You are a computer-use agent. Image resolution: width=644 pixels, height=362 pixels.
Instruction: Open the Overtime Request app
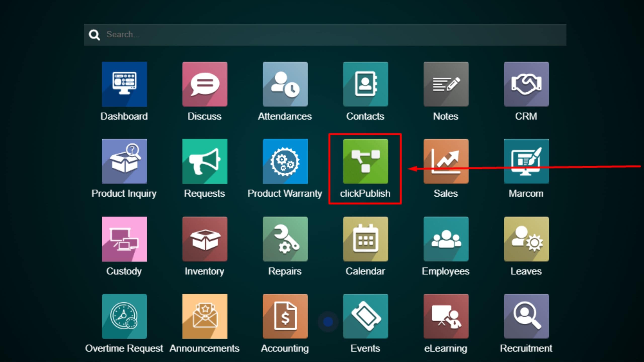point(124,316)
